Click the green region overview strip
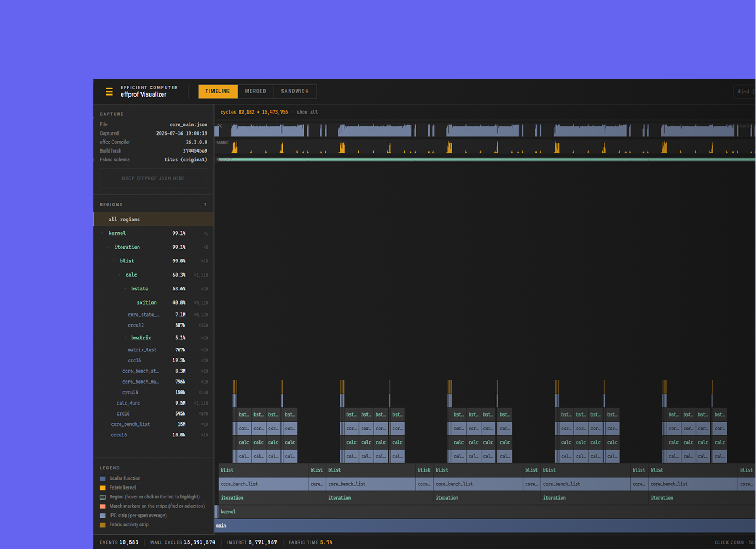The width and height of the screenshot is (756, 549). (485, 160)
